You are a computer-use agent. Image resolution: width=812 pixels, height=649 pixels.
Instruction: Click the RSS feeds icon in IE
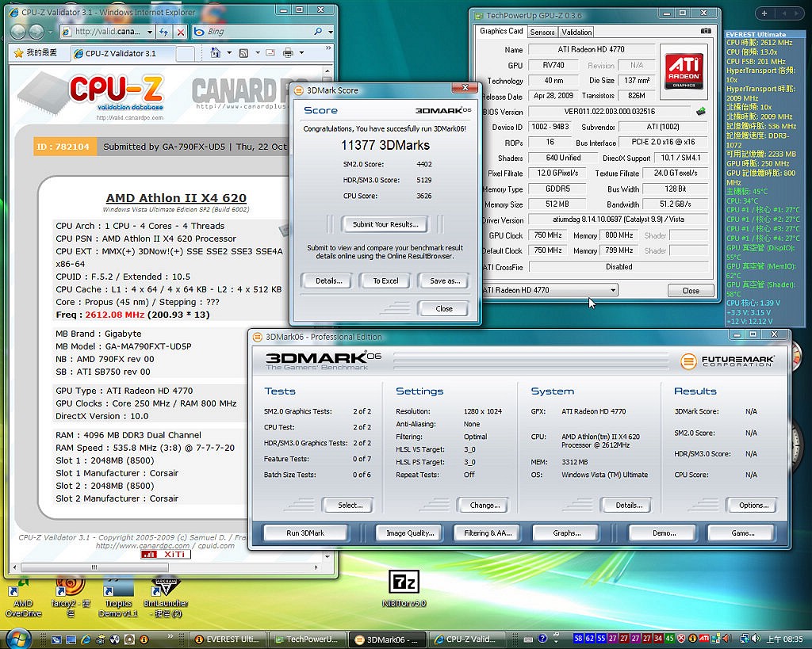[x=243, y=53]
